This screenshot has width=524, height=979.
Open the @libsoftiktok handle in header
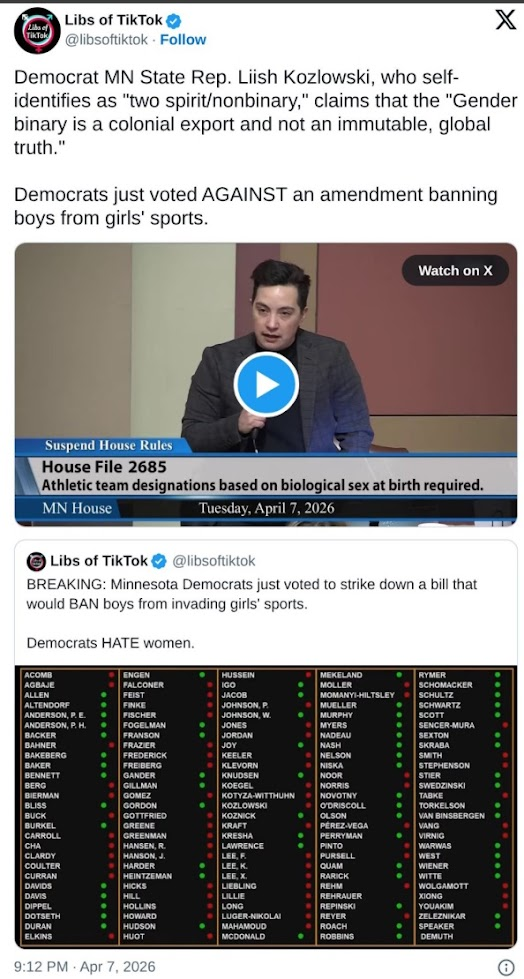click(x=106, y=40)
